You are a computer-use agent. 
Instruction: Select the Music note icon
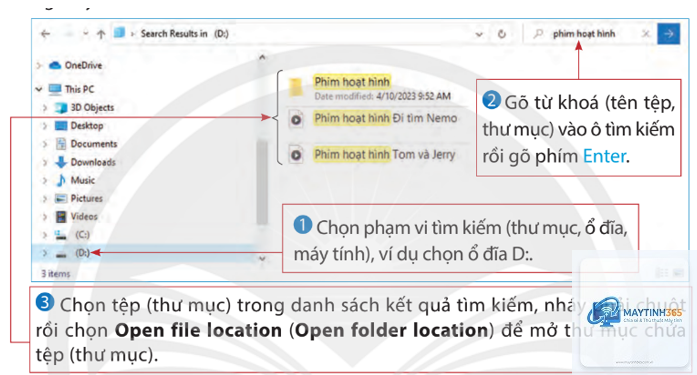[61, 180]
